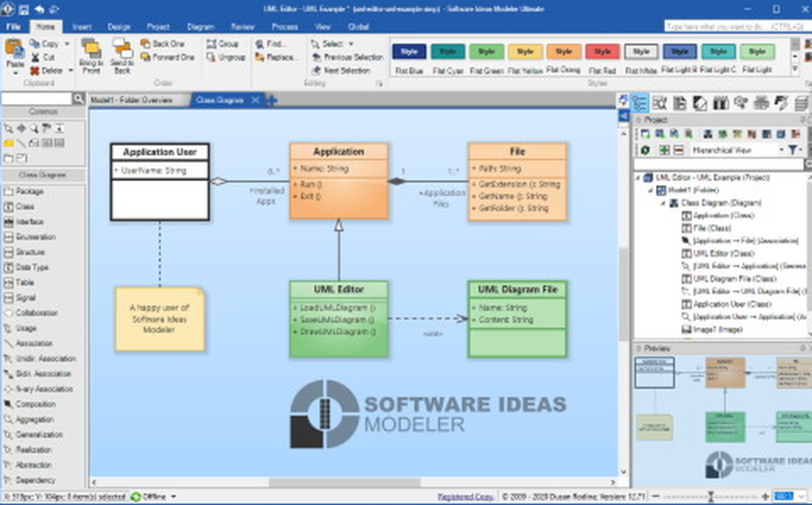Click the toolbox search magnifier button
Image resolution: width=812 pixels, height=505 pixels.
78,98
